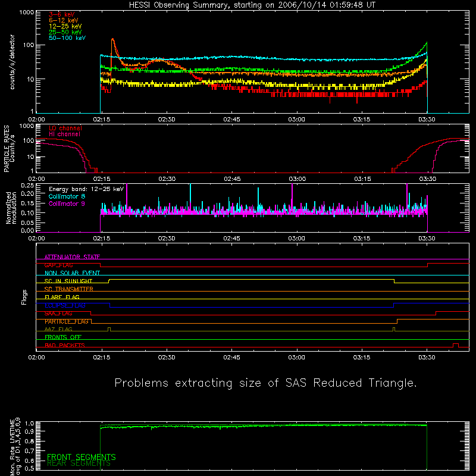Select the Collimator 8 legend entry

(x=67, y=196)
